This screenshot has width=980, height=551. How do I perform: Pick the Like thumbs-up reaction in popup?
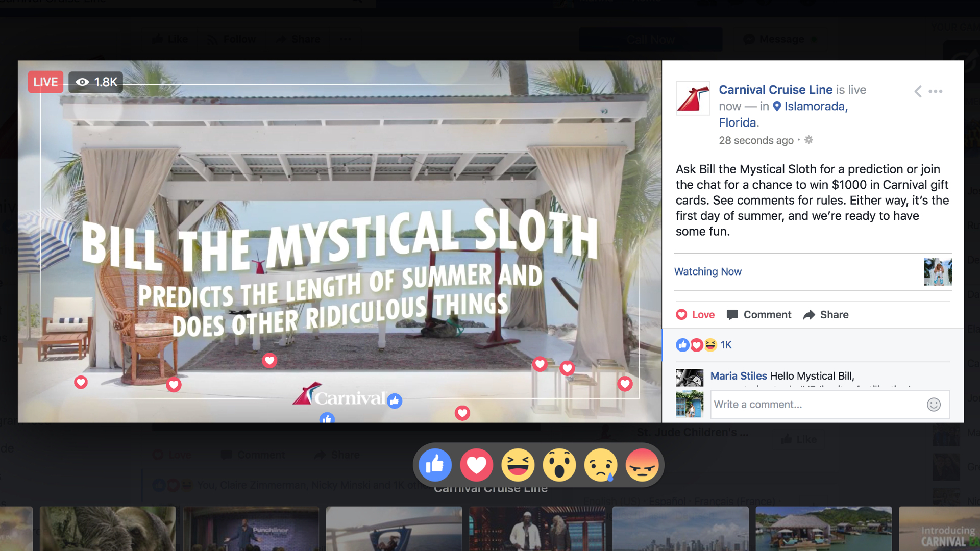point(435,465)
